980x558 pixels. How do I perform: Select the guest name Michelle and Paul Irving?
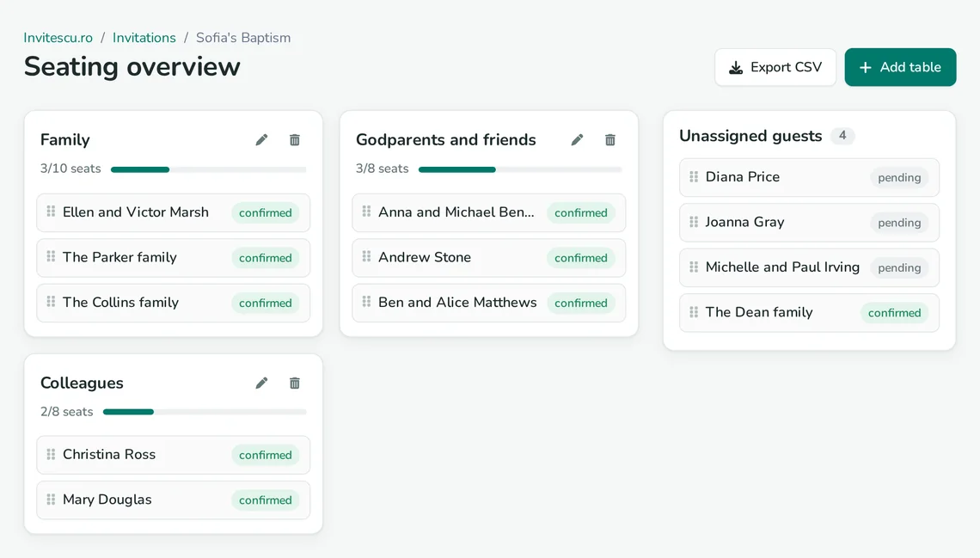(x=782, y=267)
